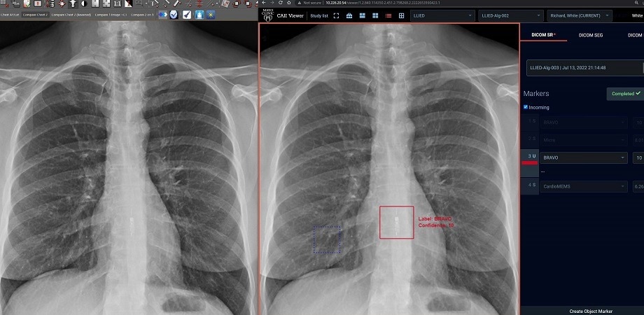Click the blue person silhouette icon
644x315 pixels.
199,15
